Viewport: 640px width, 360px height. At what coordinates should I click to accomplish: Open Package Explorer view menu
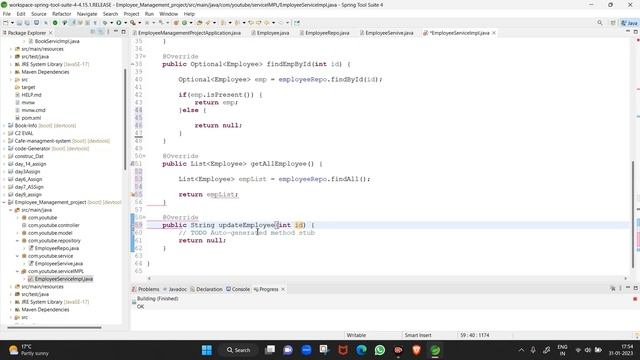108,32
